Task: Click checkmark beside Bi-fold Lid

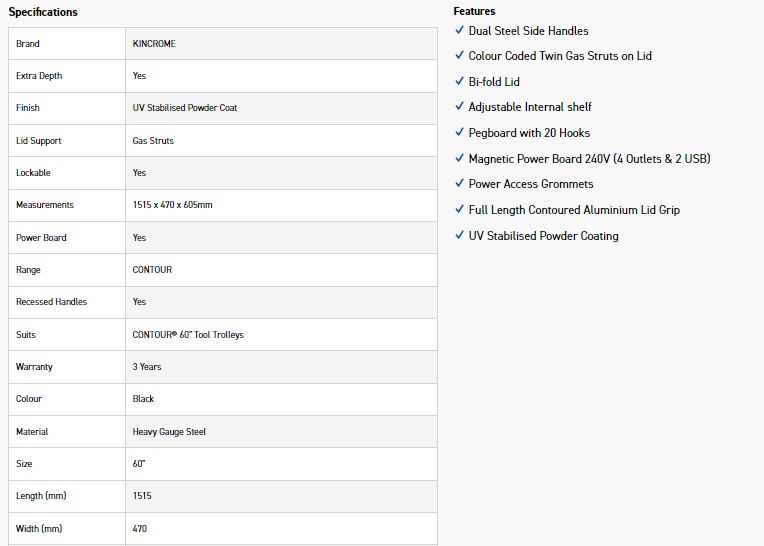Action: tap(459, 81)
